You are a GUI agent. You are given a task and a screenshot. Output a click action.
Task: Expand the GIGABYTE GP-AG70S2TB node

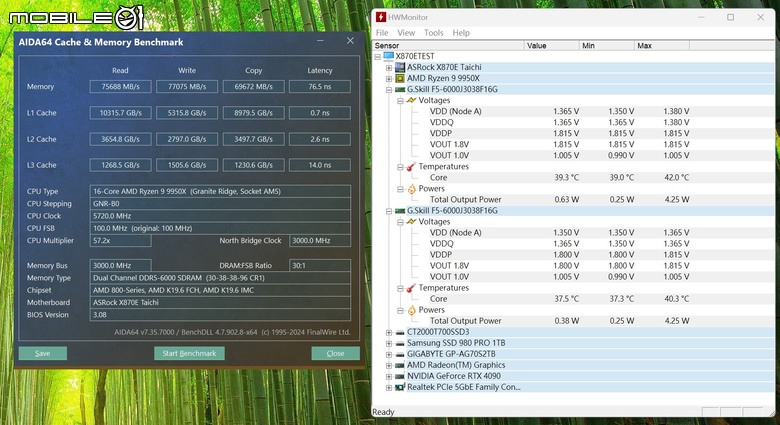(x=389, y=354)
